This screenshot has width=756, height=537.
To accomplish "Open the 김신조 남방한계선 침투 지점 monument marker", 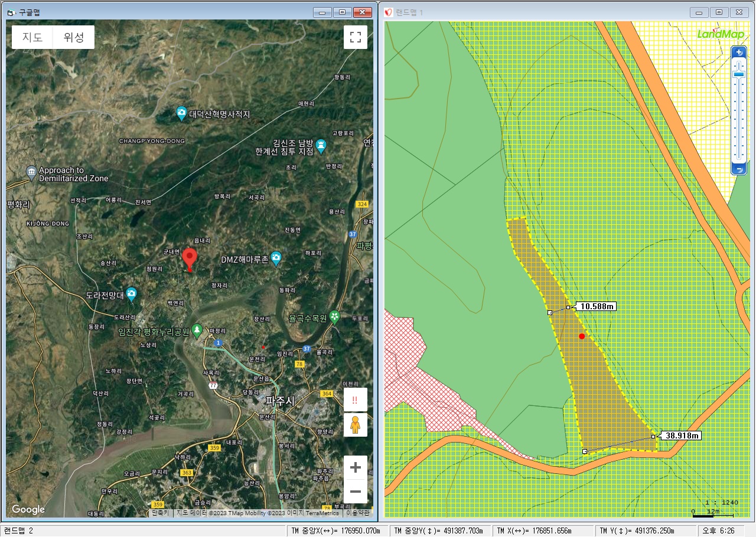I will coord(321,145).
